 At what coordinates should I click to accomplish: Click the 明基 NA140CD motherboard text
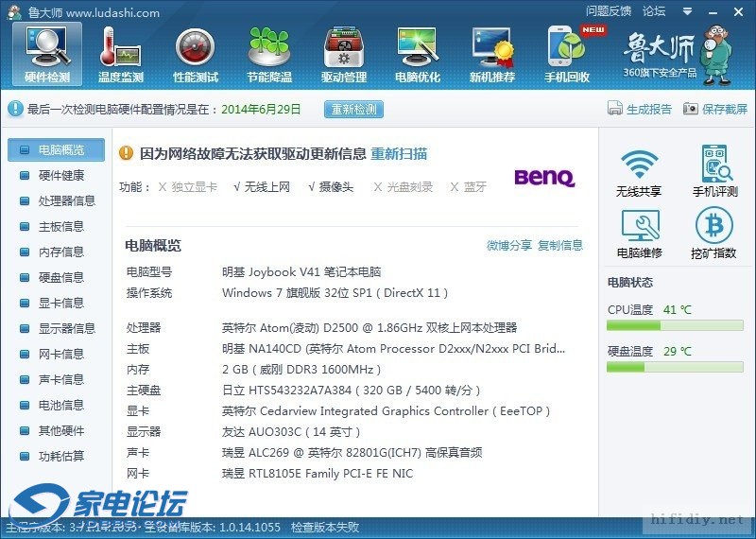click(x=393, y=349)
